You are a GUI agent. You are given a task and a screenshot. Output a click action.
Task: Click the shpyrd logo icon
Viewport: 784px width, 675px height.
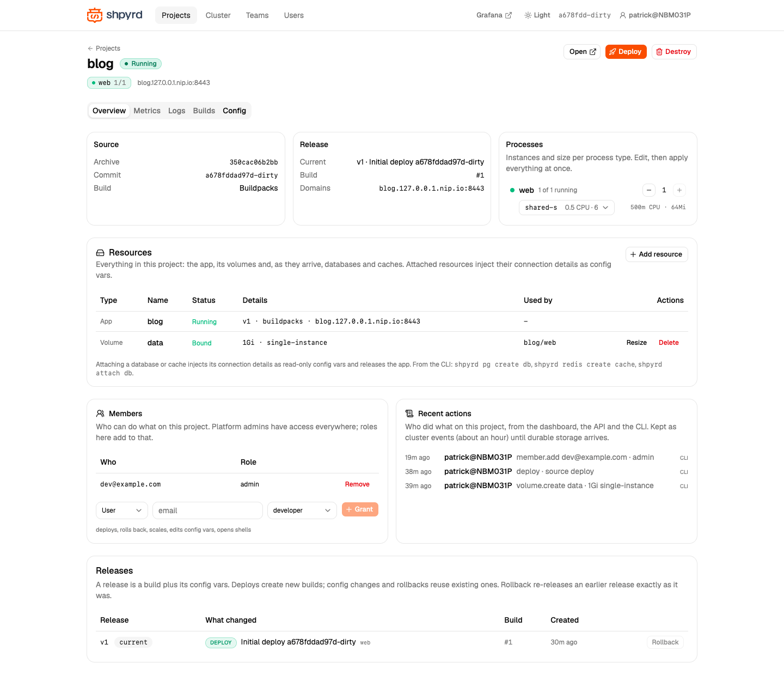pos(95,15)
